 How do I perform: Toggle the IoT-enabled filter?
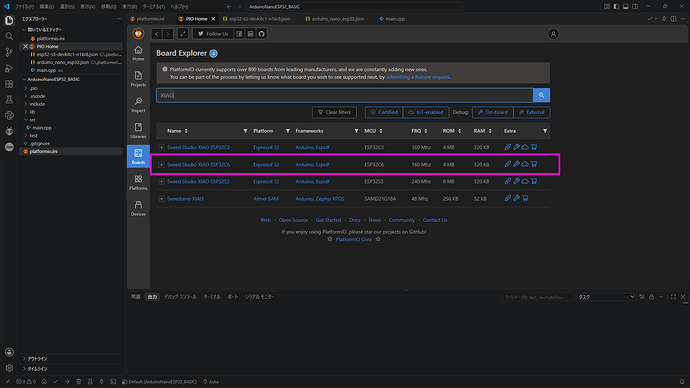click(x=426, y=112)
